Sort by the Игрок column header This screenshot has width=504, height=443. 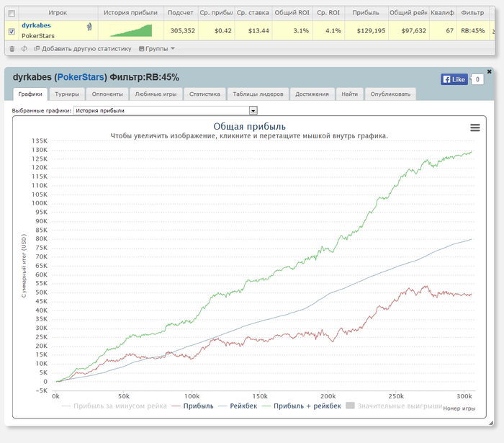coord(58,13)
